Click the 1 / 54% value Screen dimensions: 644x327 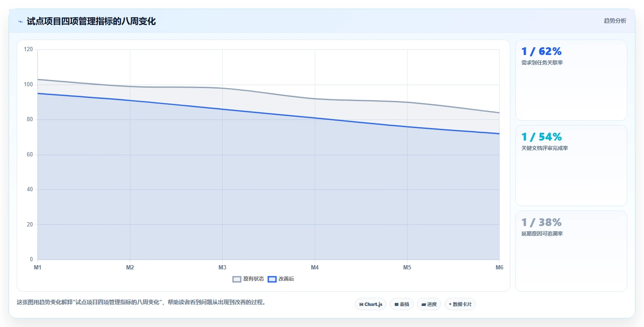pos(541,137)
